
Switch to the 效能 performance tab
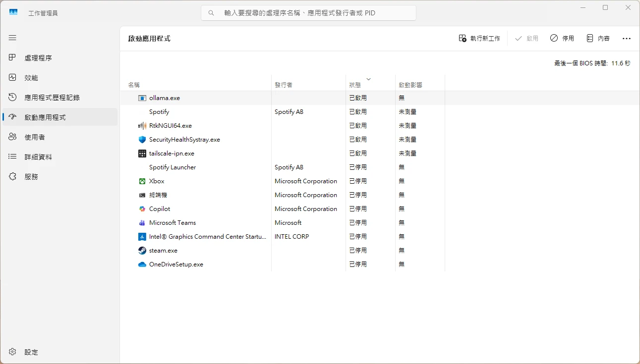coord(31,78)
